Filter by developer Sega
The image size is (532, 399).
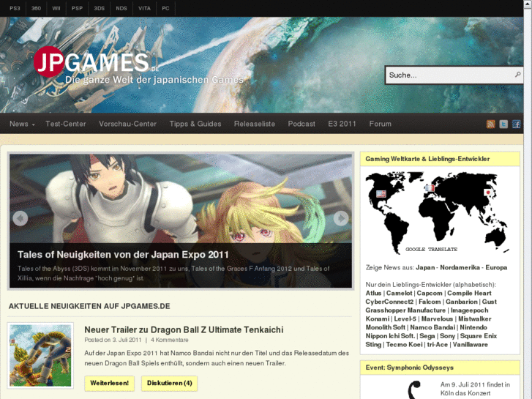point(427,336)
